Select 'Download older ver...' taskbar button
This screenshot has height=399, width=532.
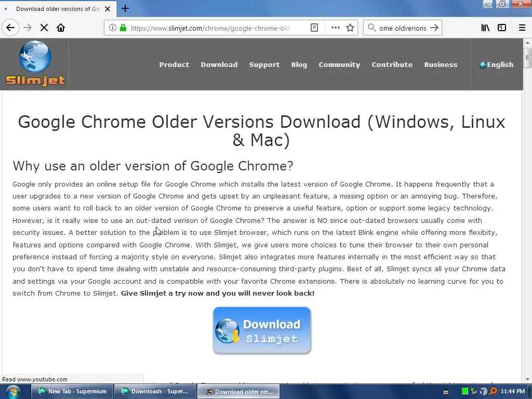[238, 392]
